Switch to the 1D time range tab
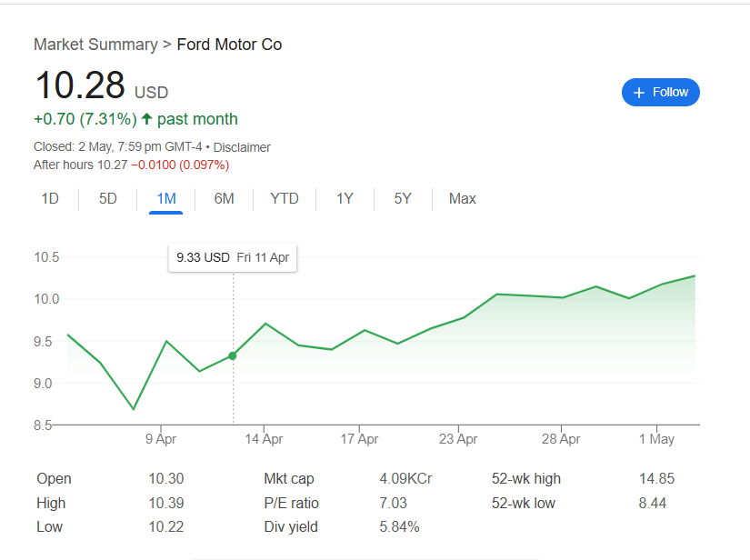 click(x=50, y=198)
